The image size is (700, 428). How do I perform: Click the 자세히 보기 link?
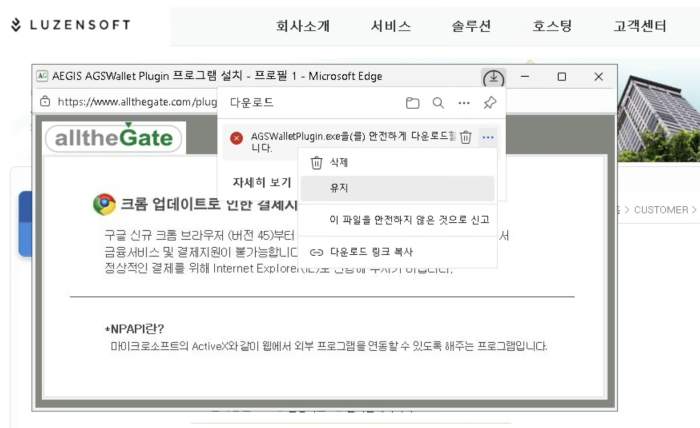261,183
